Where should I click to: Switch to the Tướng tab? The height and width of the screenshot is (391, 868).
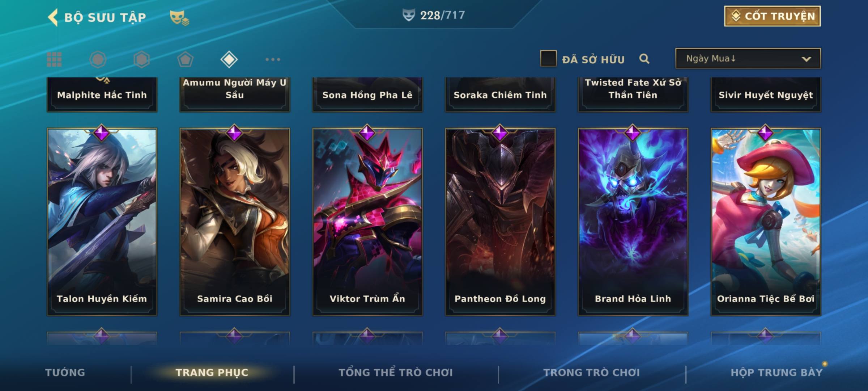click(65, 373)
